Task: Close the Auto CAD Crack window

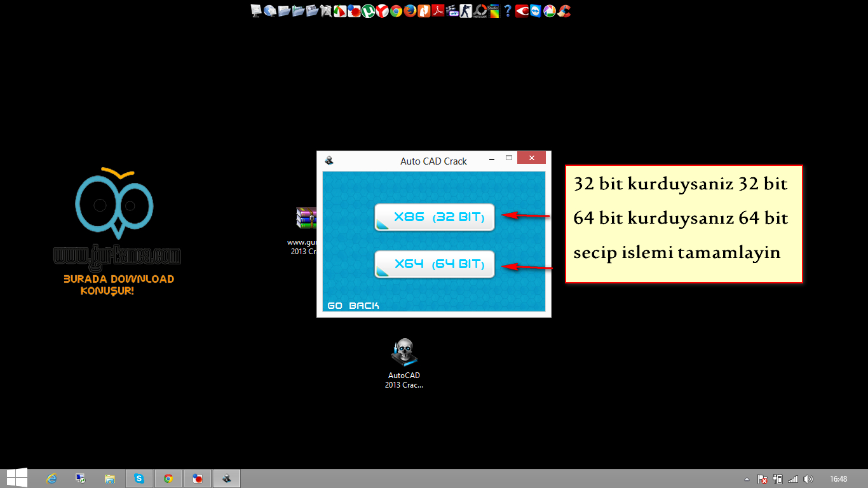Action: pyautogui.click(x=531, y=158)
